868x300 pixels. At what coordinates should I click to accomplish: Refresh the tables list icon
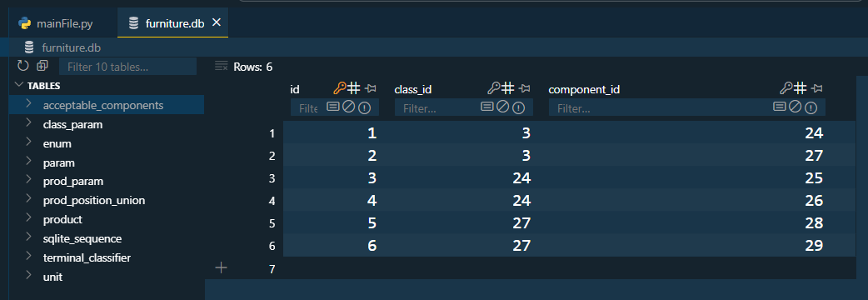coord(22,66)
